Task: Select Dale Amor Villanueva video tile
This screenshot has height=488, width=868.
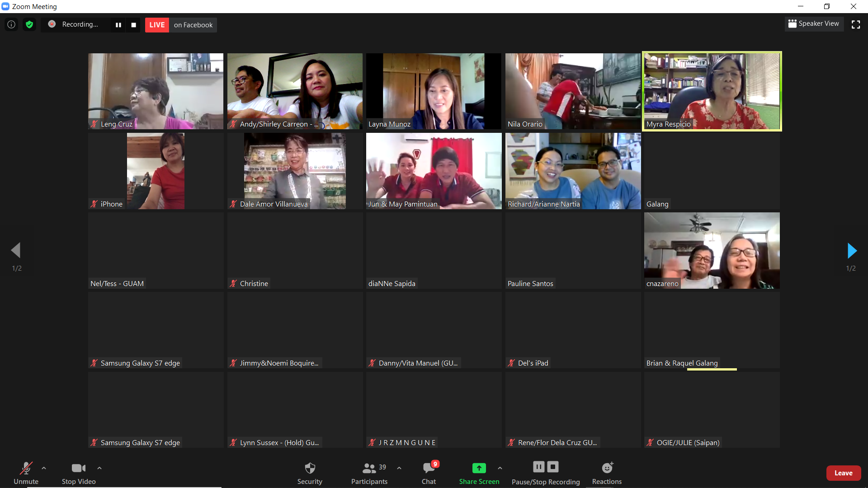Action: tap(295, 171)
